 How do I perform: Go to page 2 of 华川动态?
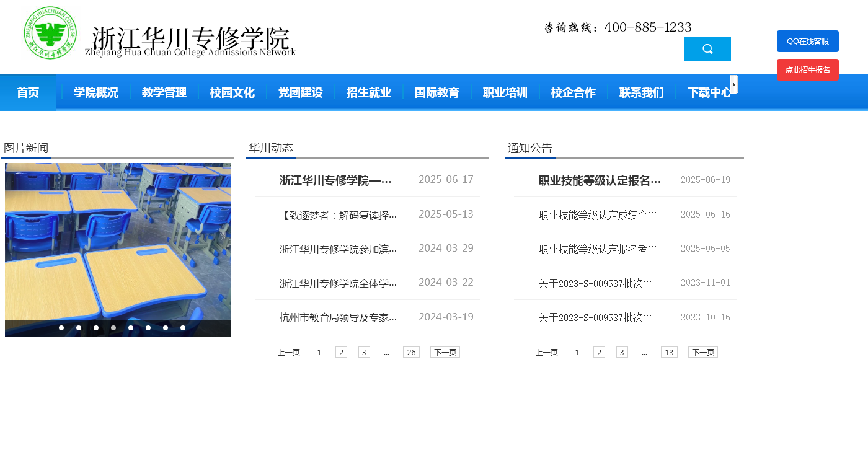click(341, 352)
